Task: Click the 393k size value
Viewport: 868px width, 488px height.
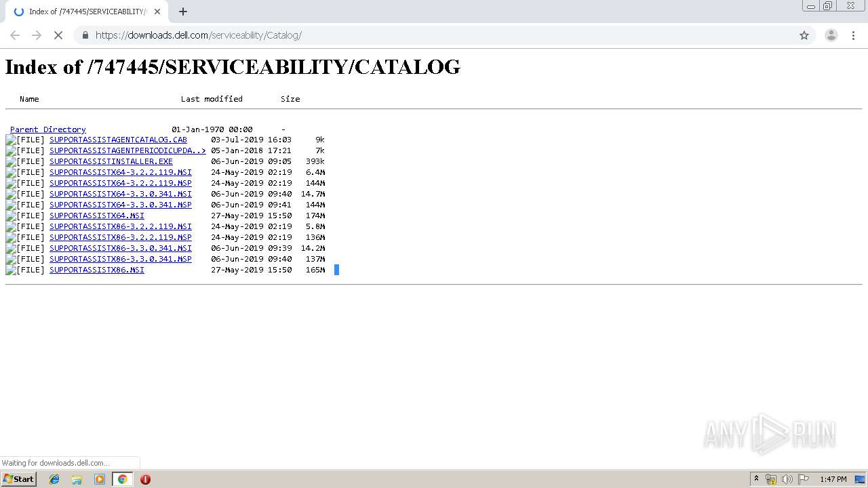Action: click(x=315, y=162)
